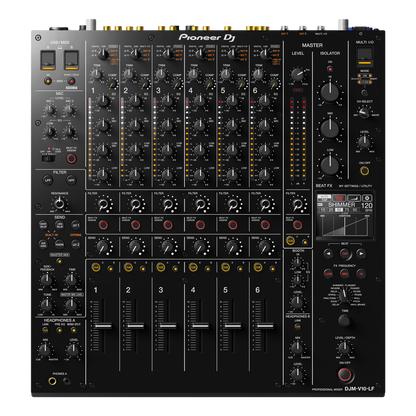Toggle the Headphones A MONO SPLIT button

(74, 330)
